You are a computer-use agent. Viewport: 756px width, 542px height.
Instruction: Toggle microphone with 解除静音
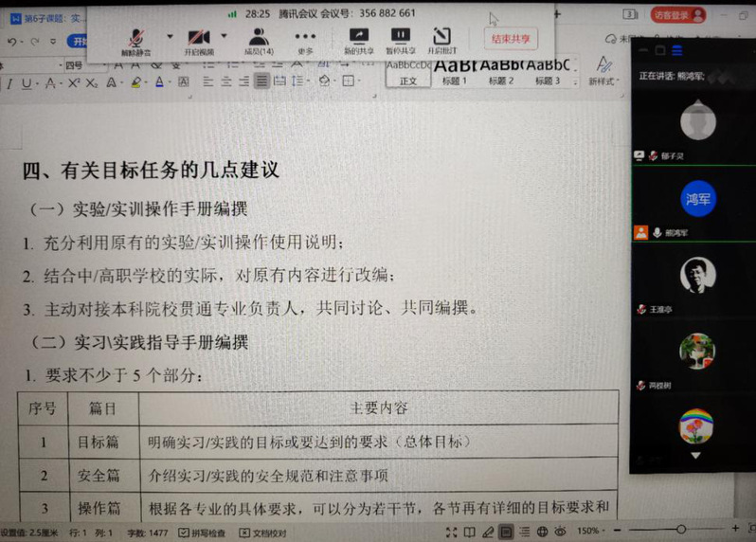137,40
